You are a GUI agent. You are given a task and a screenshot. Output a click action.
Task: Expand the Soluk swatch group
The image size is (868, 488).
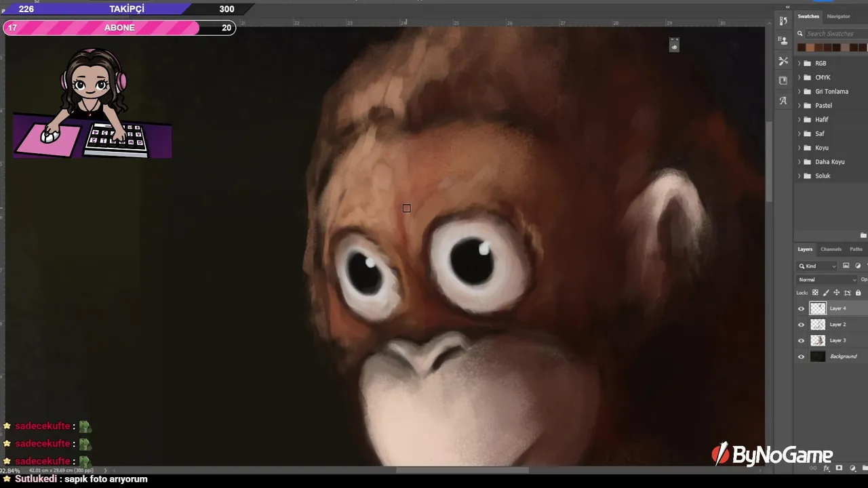799,176
